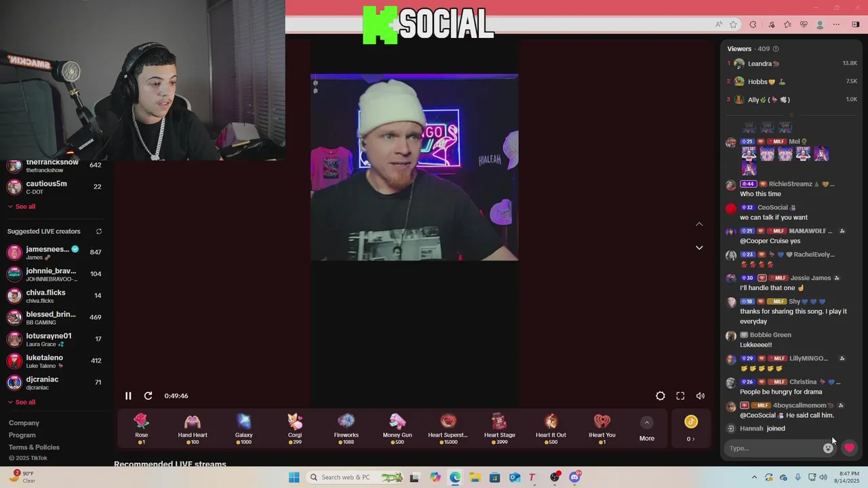Open coin balance wallet icon
This screenshot has height=488, width=868.
[x=691, y=428]
